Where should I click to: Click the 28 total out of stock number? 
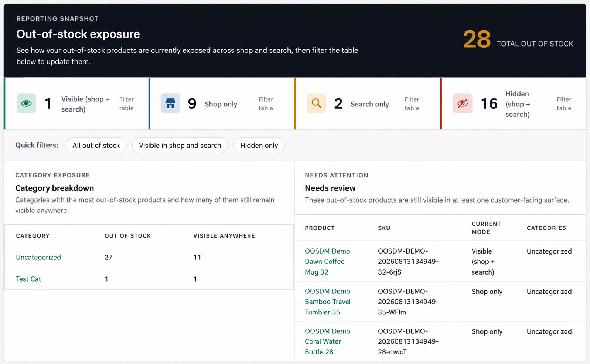tap(477, 40)
